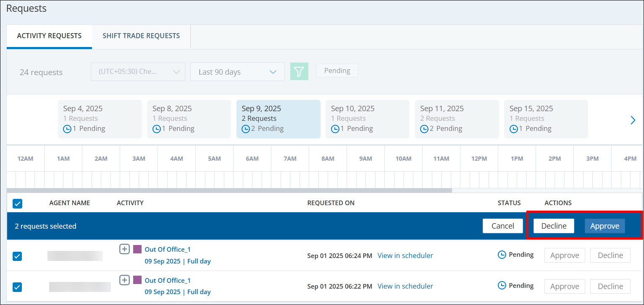The width and height of the screenshot is (644, 305).
Task: Click the Pending clock icon in second row
Action: point(502,285)
